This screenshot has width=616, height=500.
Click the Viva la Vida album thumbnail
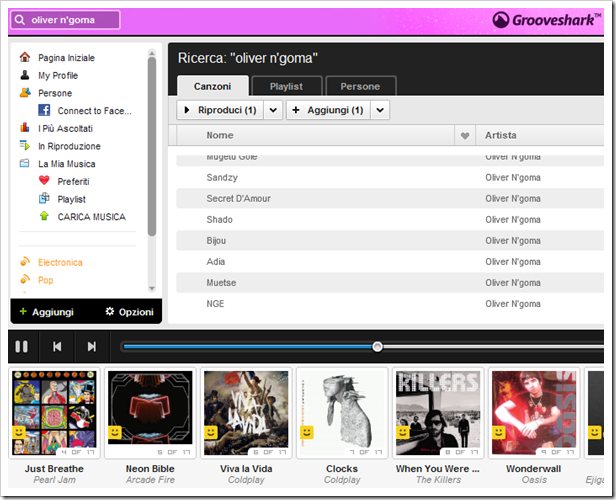tap(246, 413)
